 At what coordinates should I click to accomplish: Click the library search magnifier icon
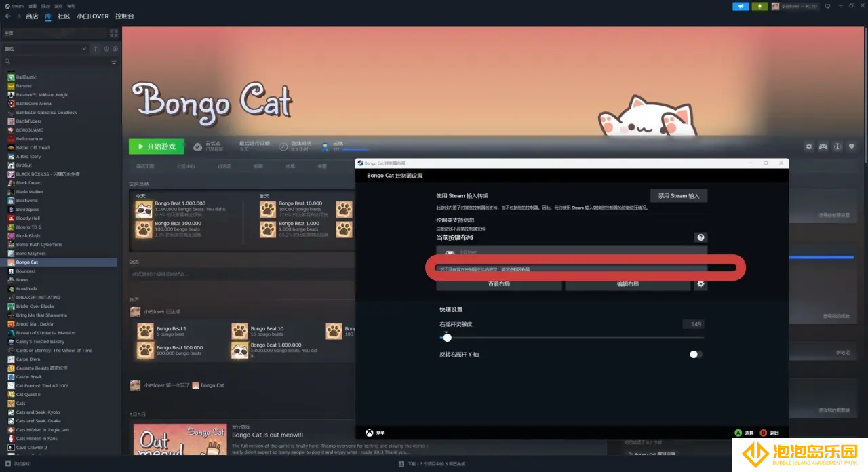7,62
